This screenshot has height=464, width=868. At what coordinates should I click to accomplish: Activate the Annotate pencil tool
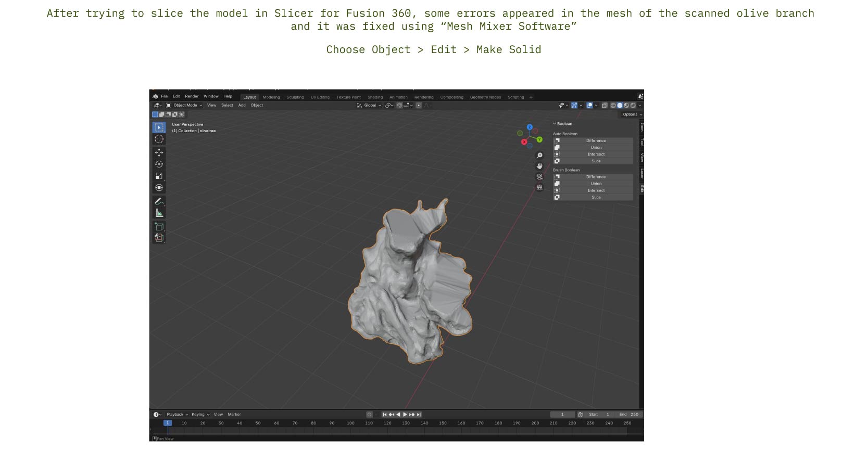tap(159, 201)
